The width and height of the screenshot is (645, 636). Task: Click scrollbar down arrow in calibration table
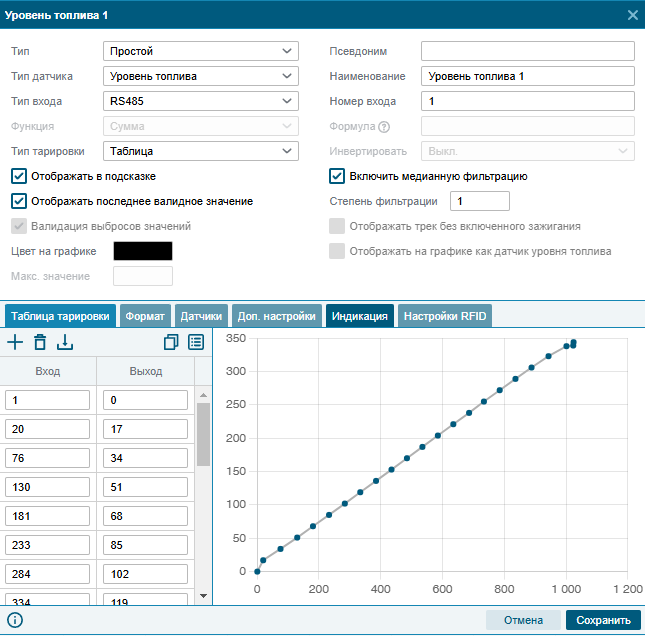pyautogui.click(x=203, y=596)
